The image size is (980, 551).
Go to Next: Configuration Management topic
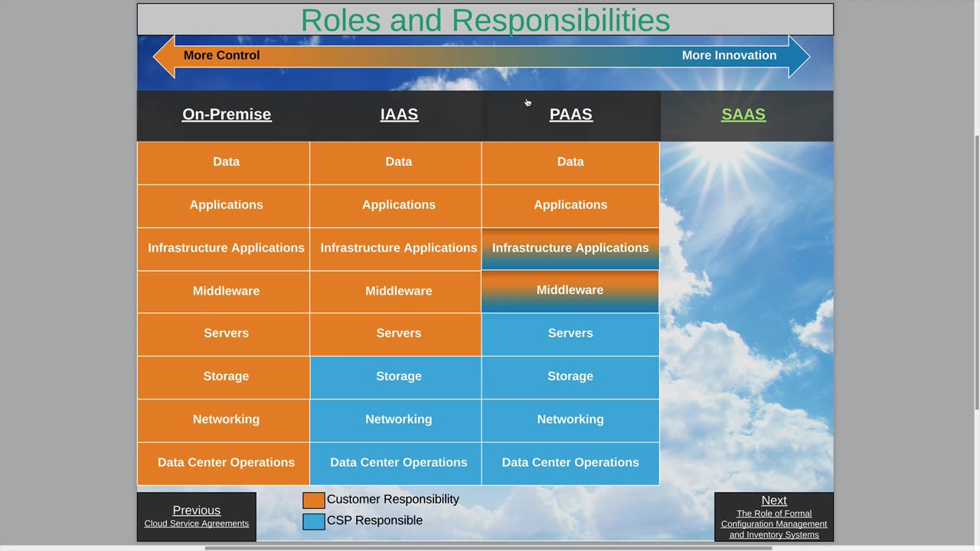774,517
